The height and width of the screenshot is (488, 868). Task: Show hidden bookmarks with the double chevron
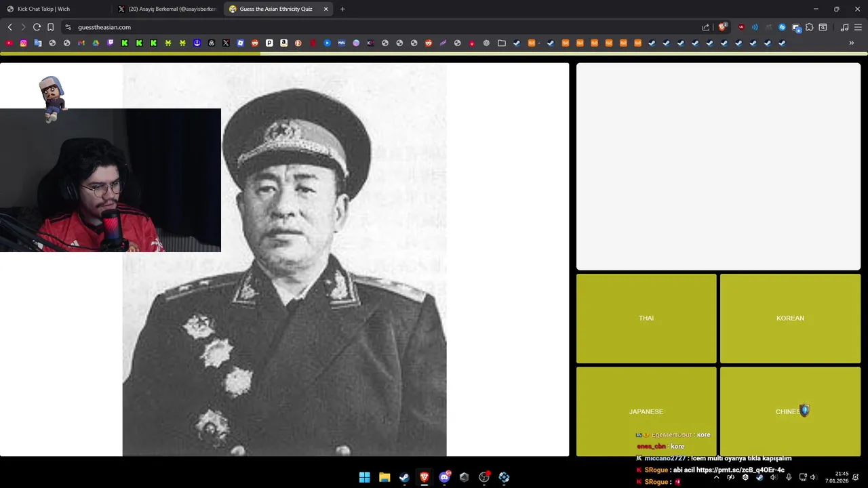click(x=852, y=43)
